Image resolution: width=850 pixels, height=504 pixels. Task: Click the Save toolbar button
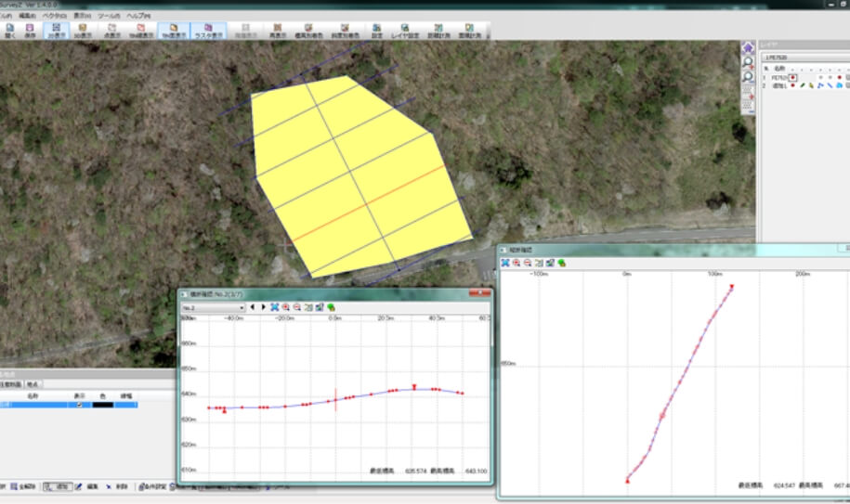point(31,31)
